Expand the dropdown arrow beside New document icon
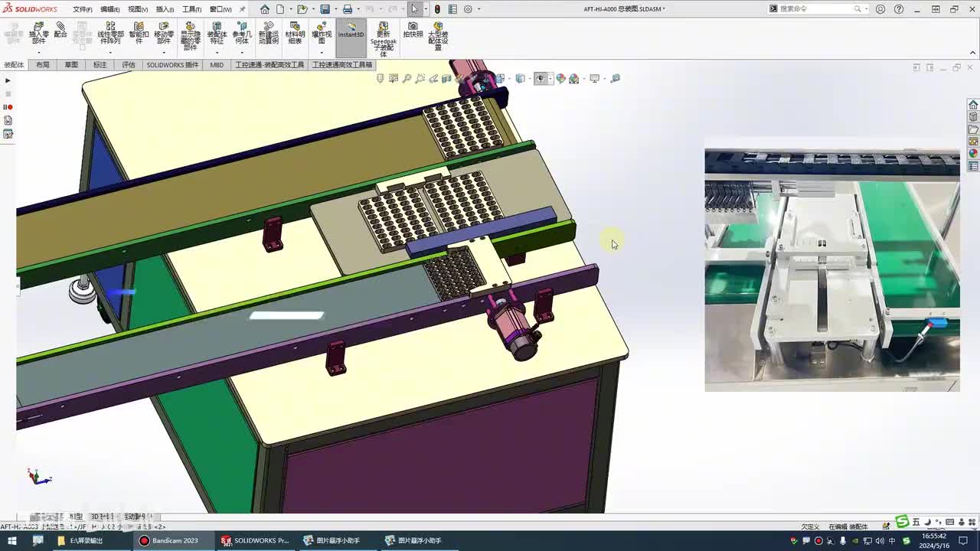 (x=289, y=9)
